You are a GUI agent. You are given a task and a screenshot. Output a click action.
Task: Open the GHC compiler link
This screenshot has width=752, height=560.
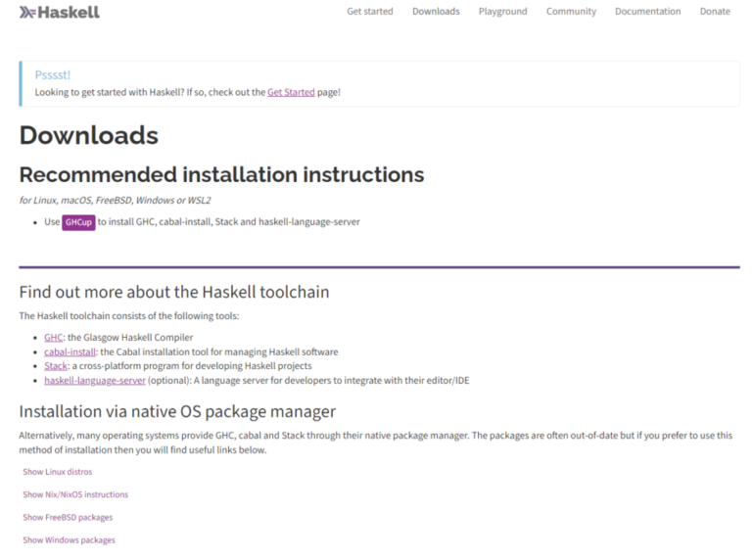(x=53, y=338)
